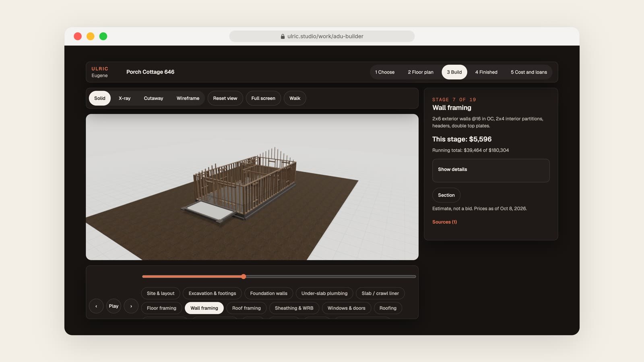Screen dimensions: 644x362
Task: Expand the Show details panel
Action: point(491,170)
